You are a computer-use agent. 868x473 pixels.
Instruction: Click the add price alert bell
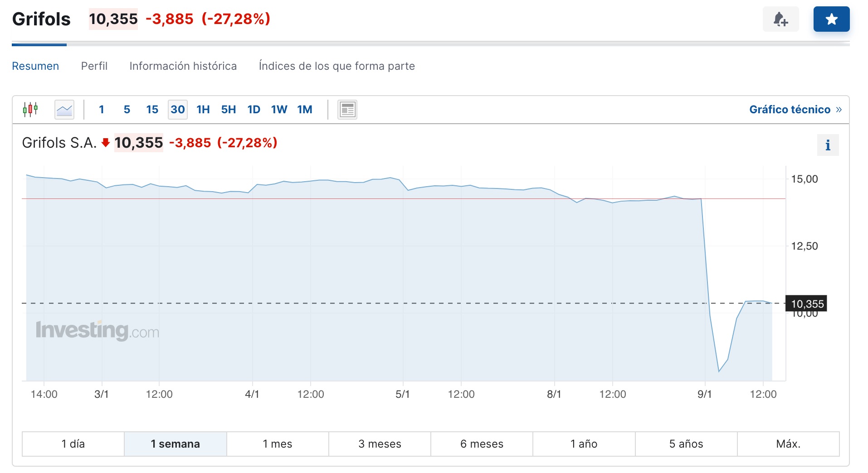(x=780, y=19)
